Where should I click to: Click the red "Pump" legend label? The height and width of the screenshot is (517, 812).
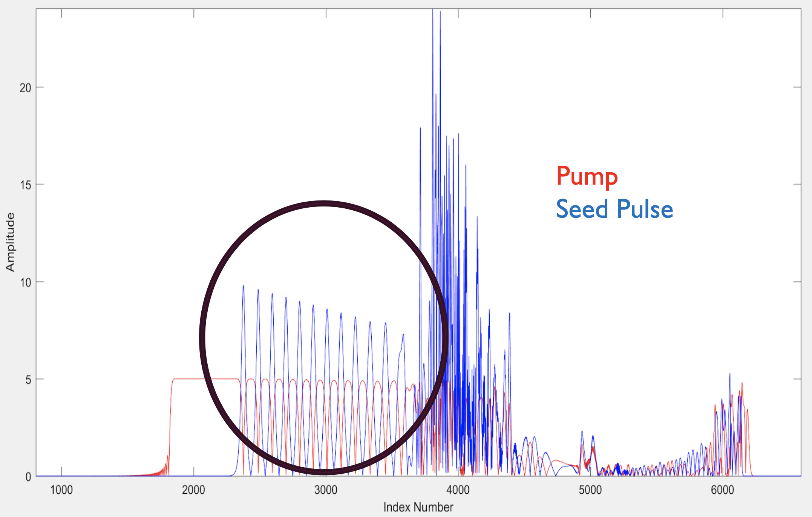point(587,177)
